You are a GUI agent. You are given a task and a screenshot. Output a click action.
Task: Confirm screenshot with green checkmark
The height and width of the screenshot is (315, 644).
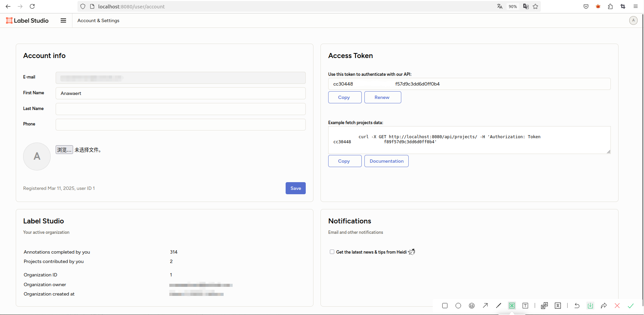pos(631,306)
